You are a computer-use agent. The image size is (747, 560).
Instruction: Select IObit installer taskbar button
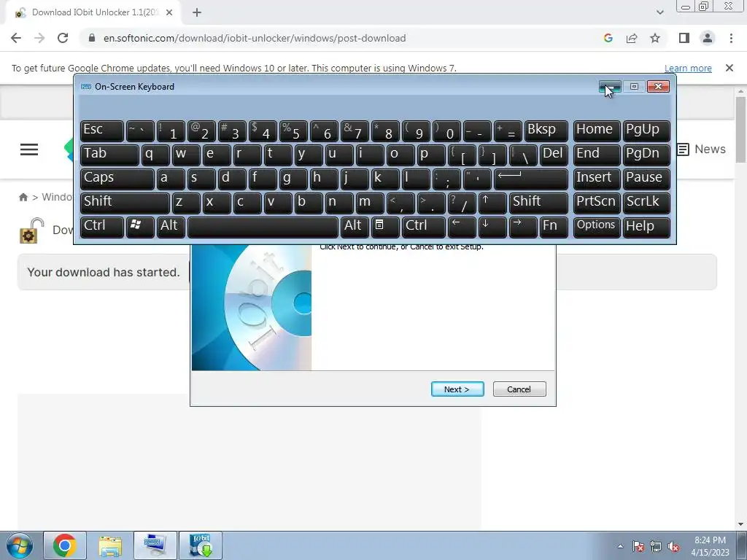(x=201, y=545)
